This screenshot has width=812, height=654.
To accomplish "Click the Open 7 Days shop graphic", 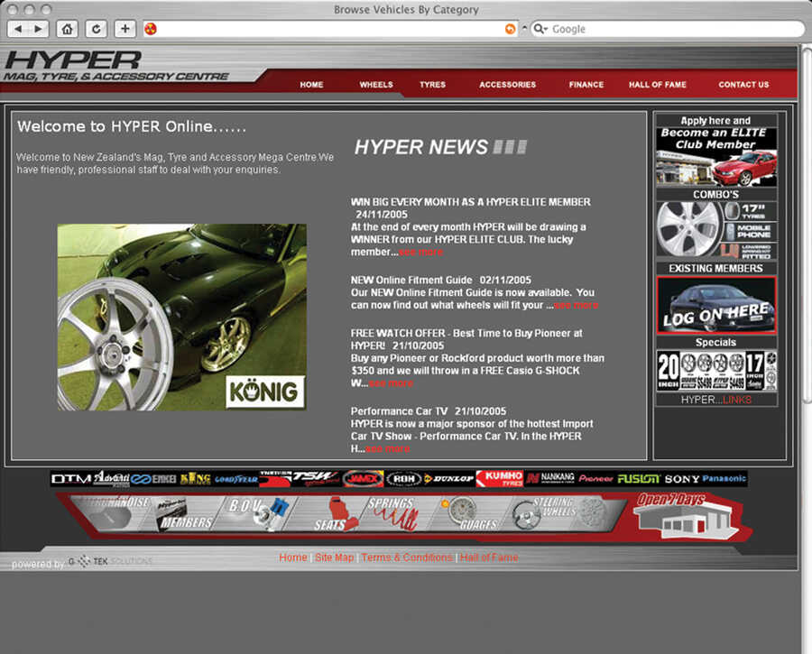I will (x=687, y=517).
